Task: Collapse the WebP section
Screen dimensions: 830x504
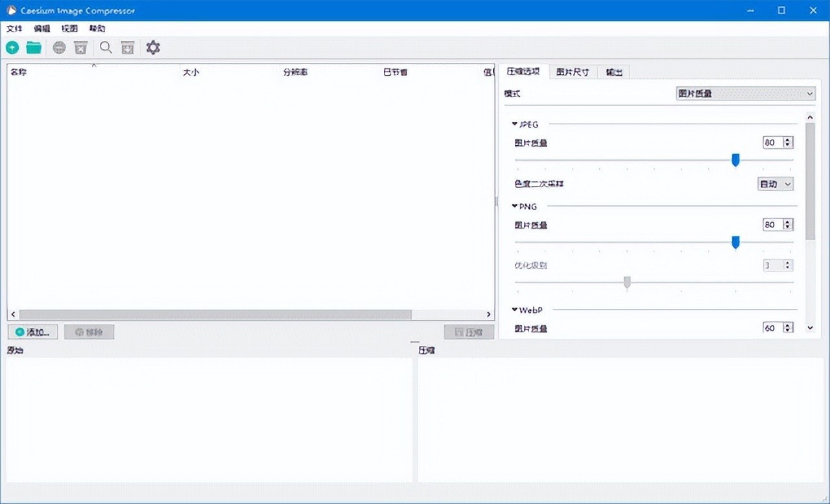Action: 515,310
